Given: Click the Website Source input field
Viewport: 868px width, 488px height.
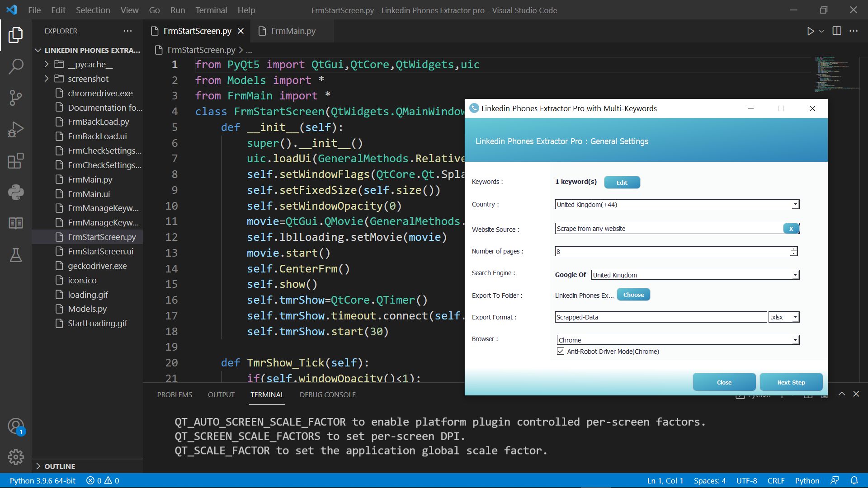Looking at the screenshot, I should click(669, 229).
